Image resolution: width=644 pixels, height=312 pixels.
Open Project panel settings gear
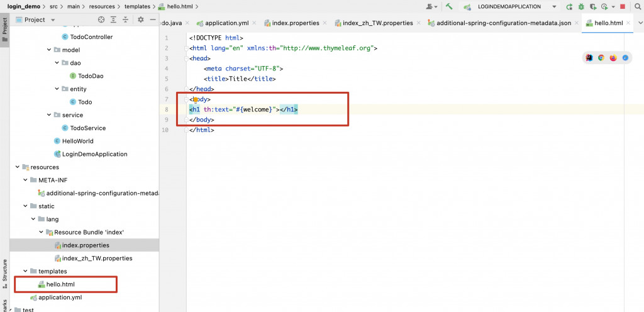[140, 19]
